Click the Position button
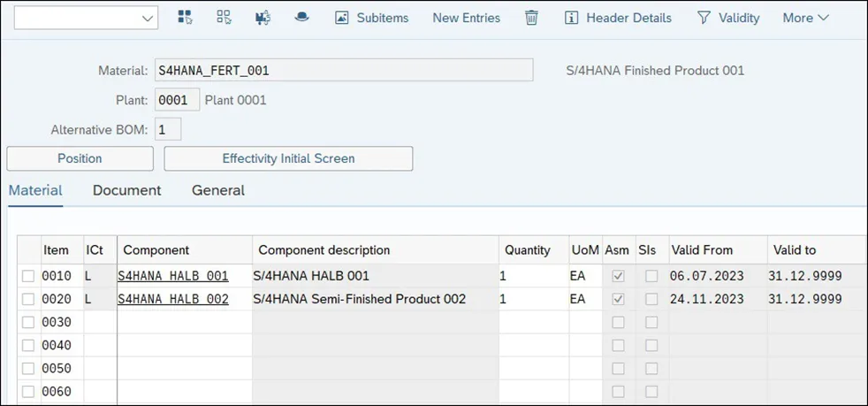This screenshot has height=406, width=868. [80, 158]
